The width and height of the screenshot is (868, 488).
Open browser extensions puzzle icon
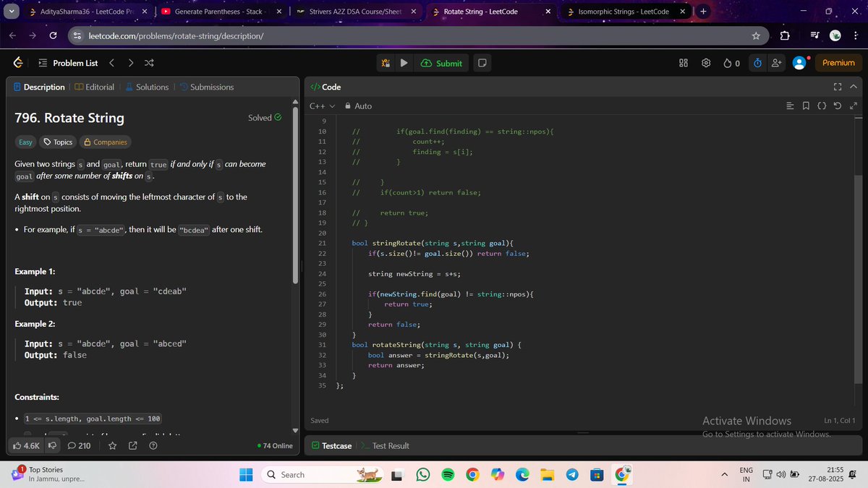click(786, 35)
